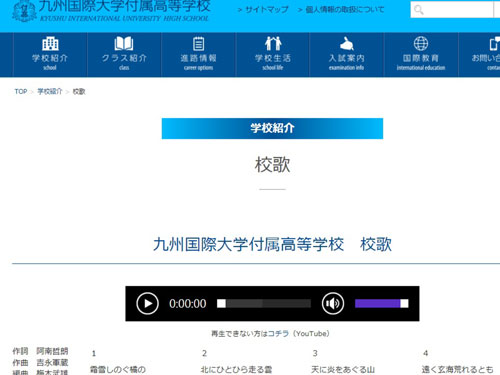Click the school crest logo in header
Viewport: 500px width, 375px height.
24,11
